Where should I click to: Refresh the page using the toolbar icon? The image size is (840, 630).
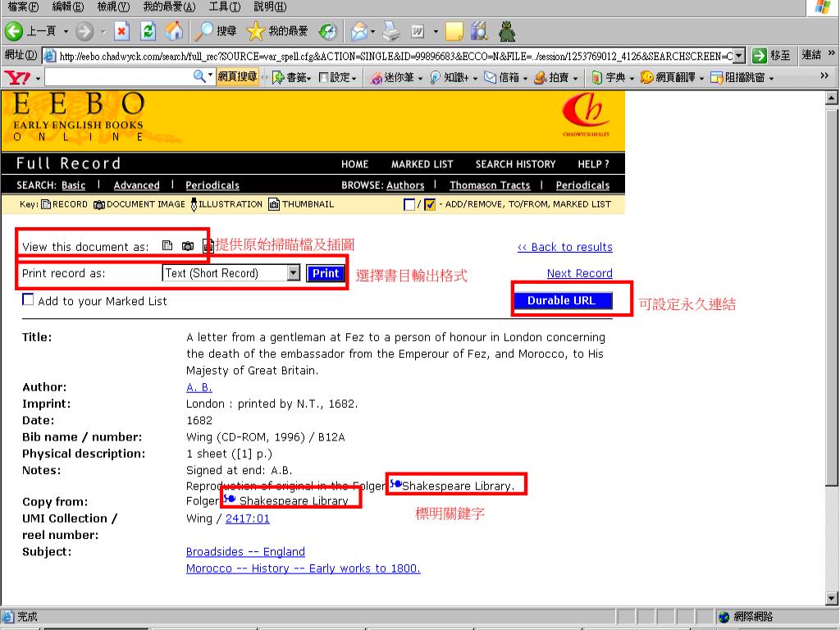click(148, 31)
